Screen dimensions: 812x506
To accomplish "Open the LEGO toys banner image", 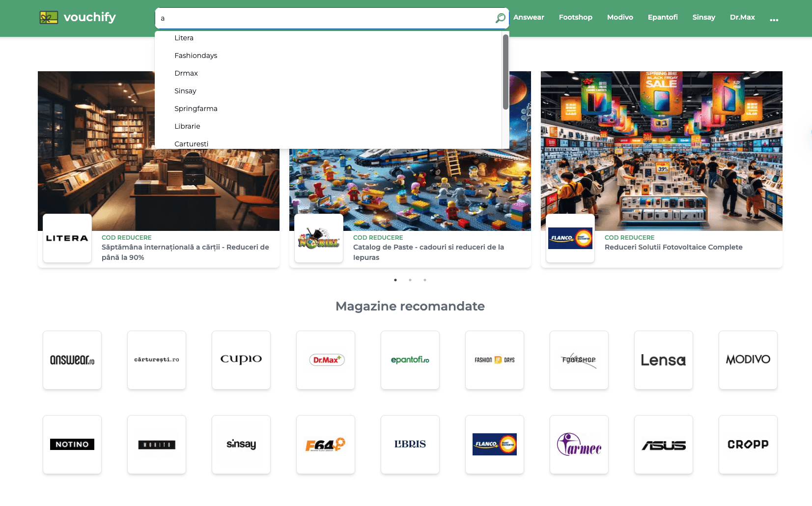I will point(410,189).
